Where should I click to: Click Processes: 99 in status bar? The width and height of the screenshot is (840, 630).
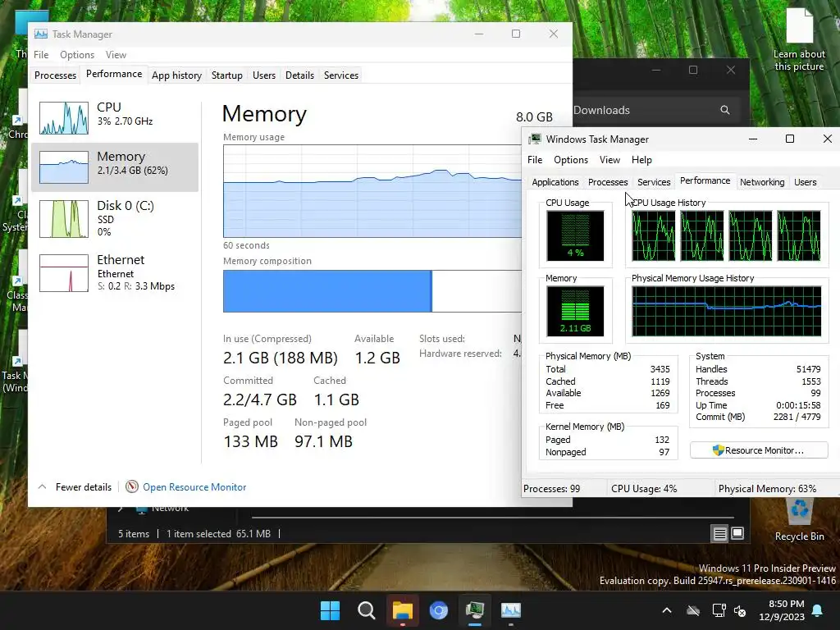click(x=552, y=489)
